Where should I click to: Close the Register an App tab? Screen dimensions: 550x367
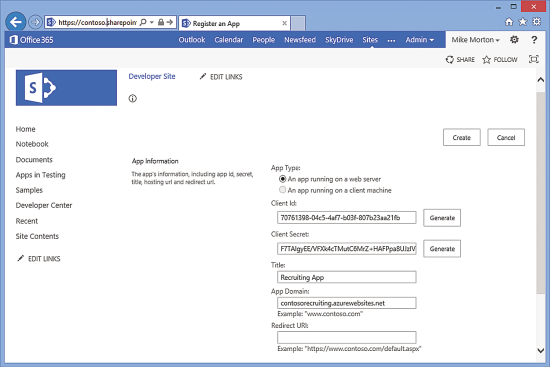pos(284,23)
